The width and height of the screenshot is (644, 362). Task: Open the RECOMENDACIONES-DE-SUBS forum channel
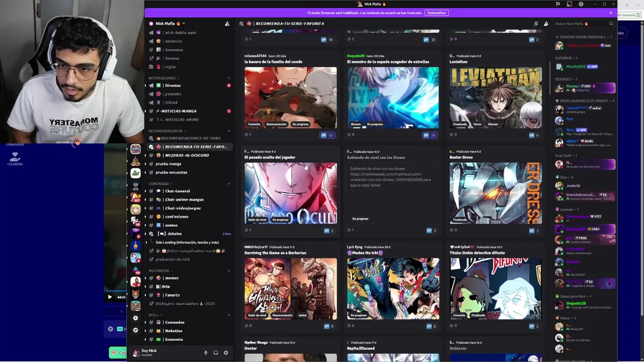click(x=189, y=138)
